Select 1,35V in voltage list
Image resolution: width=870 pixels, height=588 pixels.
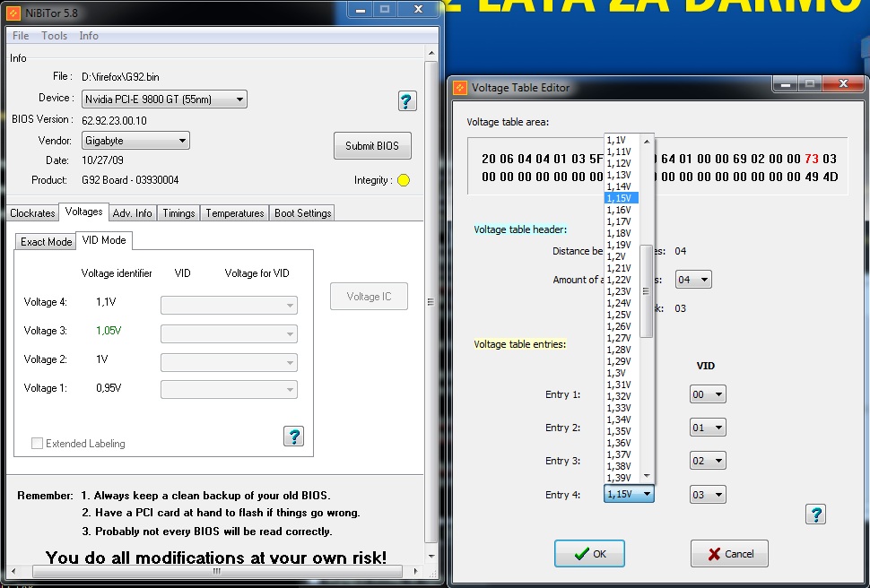622,431
